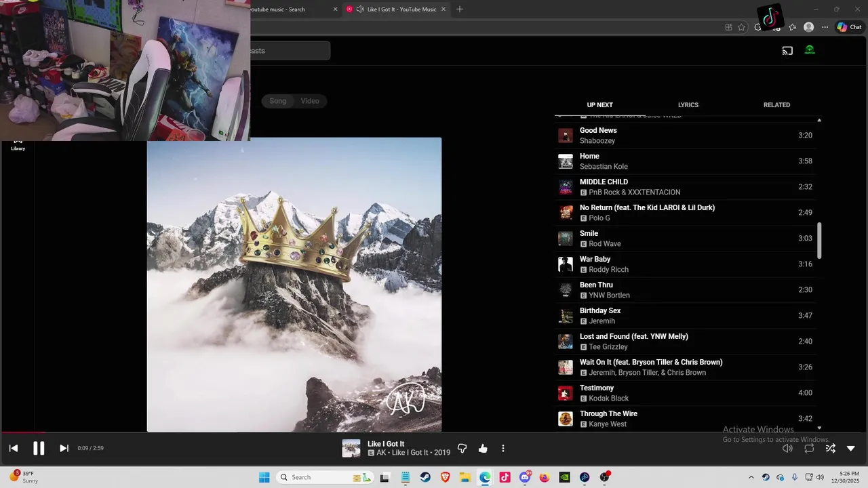Close the youtube music - Search tab
The width and height of the screenshot is (868, 488).
(335, 9)
